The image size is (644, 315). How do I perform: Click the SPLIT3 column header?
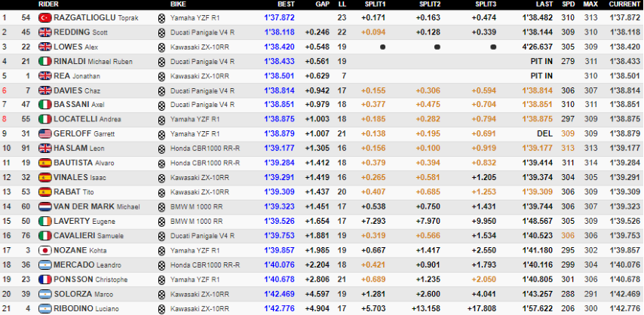click(486, 4)
